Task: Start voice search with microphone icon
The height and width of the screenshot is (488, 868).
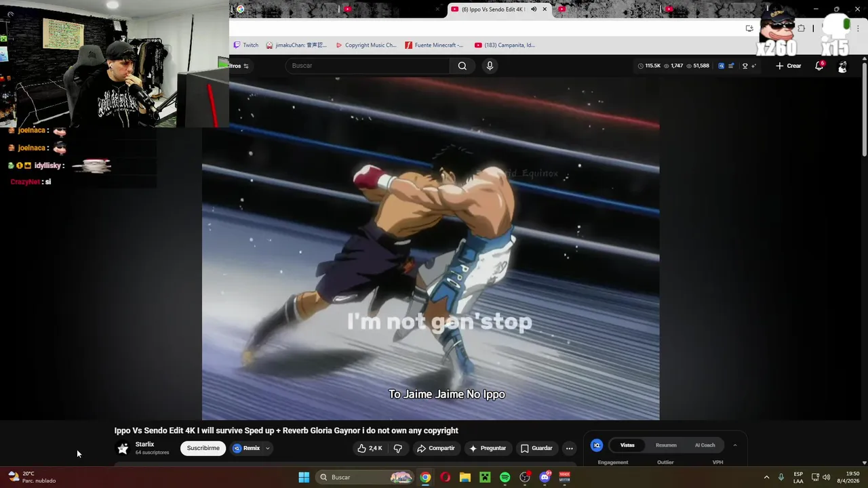Action: (490, 66)
